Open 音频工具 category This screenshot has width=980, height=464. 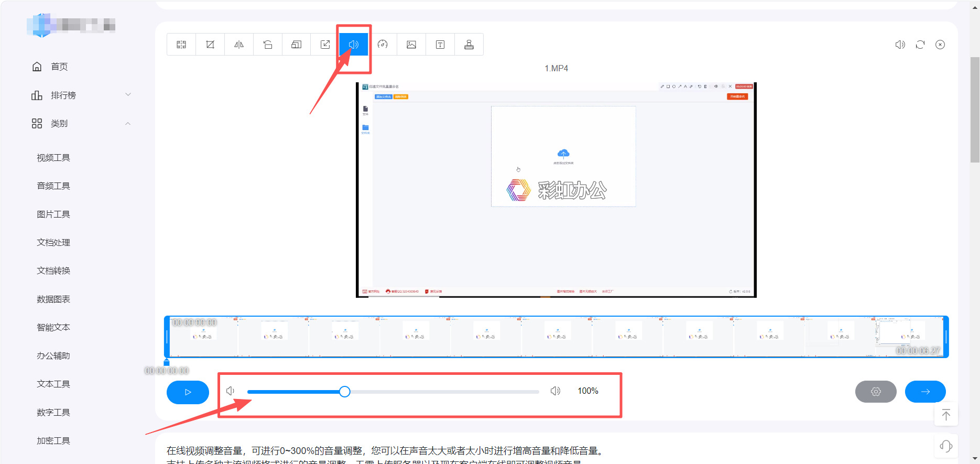pos(53,186)
